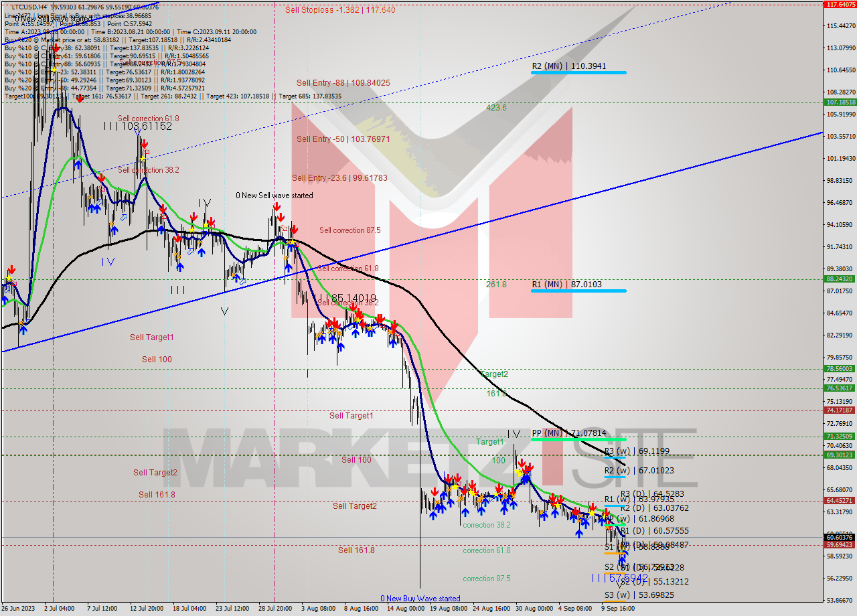Click '28 Jul 20:00' on the time axis
The width and height of the screenshot is (857, 616).
pos(274,609)
